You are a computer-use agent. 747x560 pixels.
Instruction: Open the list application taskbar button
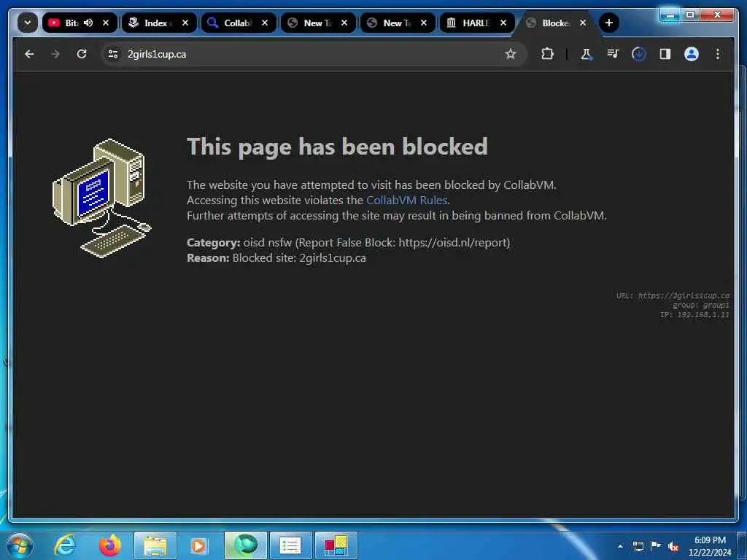(x=290, y=545)
